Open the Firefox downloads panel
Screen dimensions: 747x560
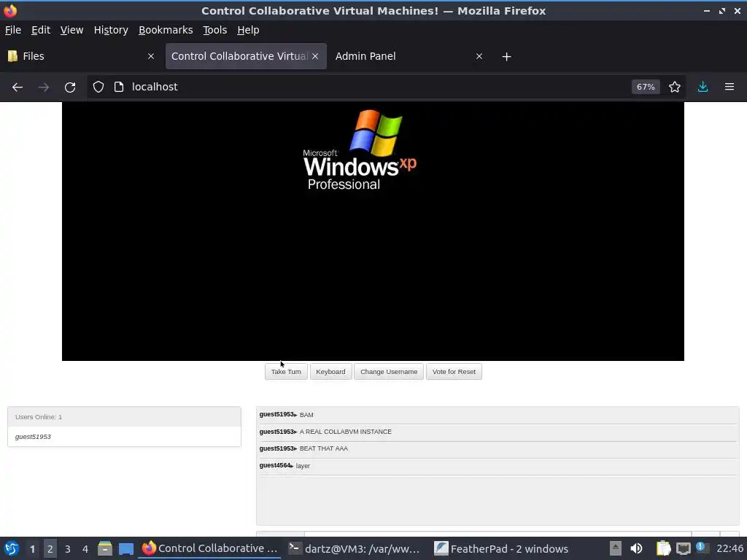coord(703,87)
